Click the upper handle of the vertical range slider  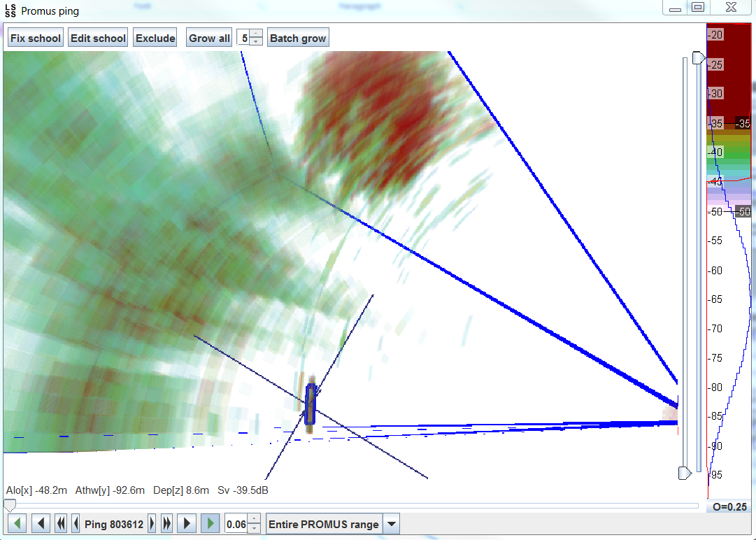(x=698, y=57)
